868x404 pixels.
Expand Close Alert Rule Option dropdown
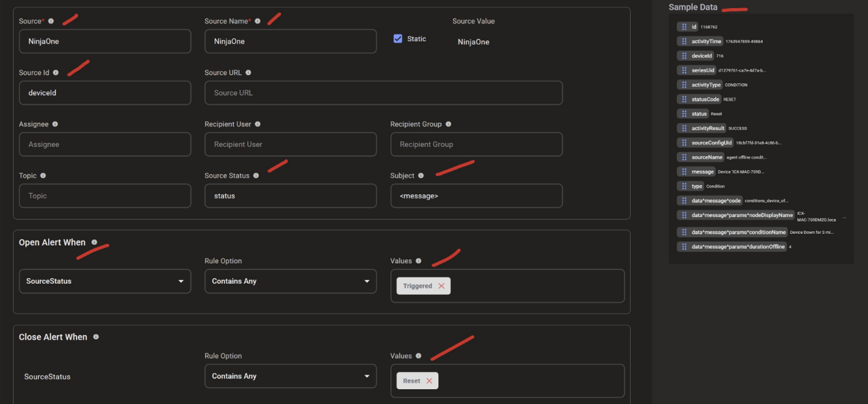tap(290, 376)
